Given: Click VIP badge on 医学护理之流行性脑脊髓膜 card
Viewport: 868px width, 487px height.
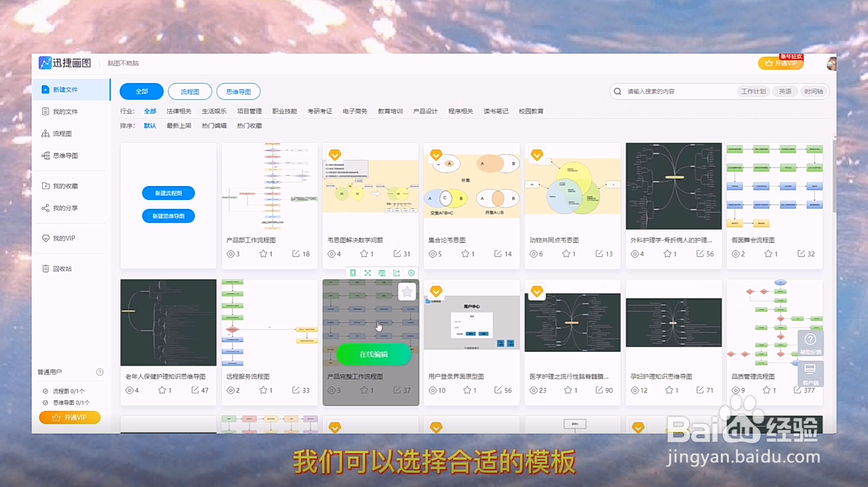Looking at the screenshot, I should 537,291.
